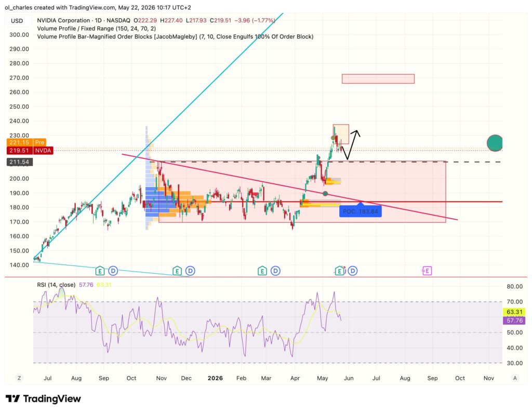Click the Jun label on time axis
This screenshot has height=413, width=532.
click(349, 378)
